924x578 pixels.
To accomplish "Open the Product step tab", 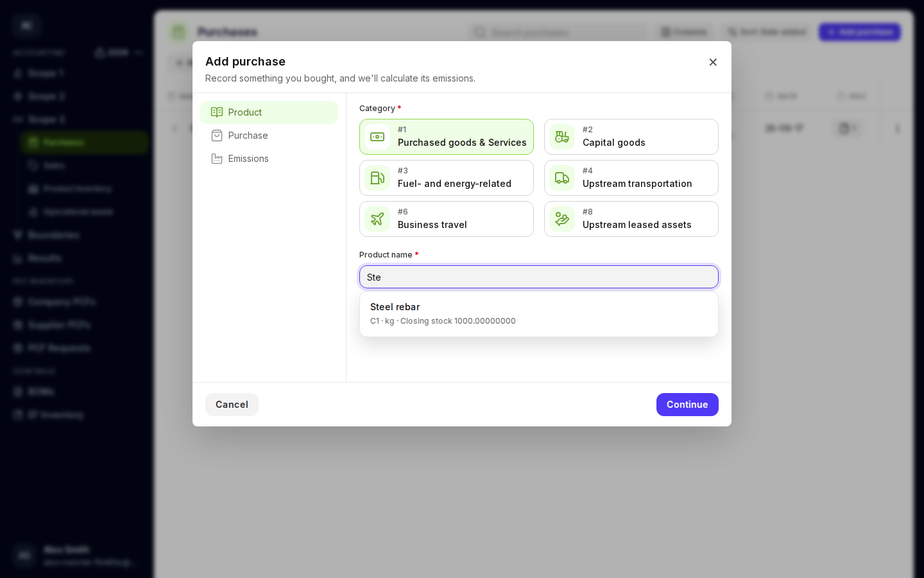I will coord(269,112).
